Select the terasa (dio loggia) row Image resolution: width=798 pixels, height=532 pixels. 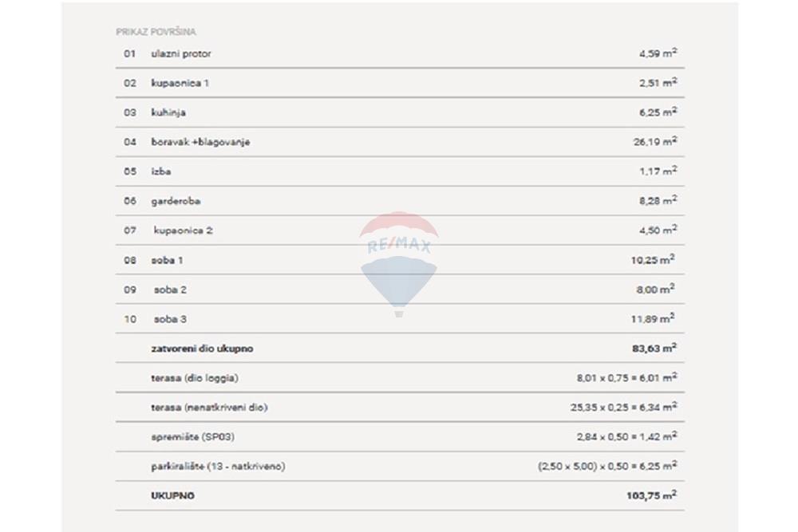400,378
